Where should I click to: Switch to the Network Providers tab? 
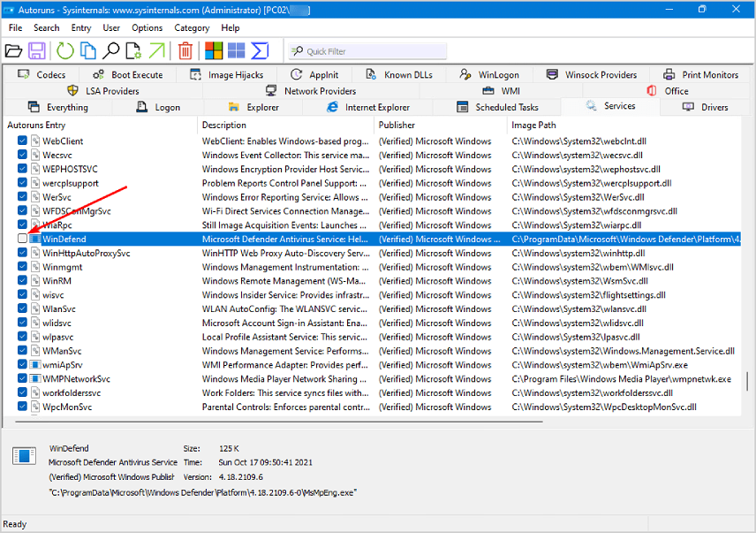311,91
